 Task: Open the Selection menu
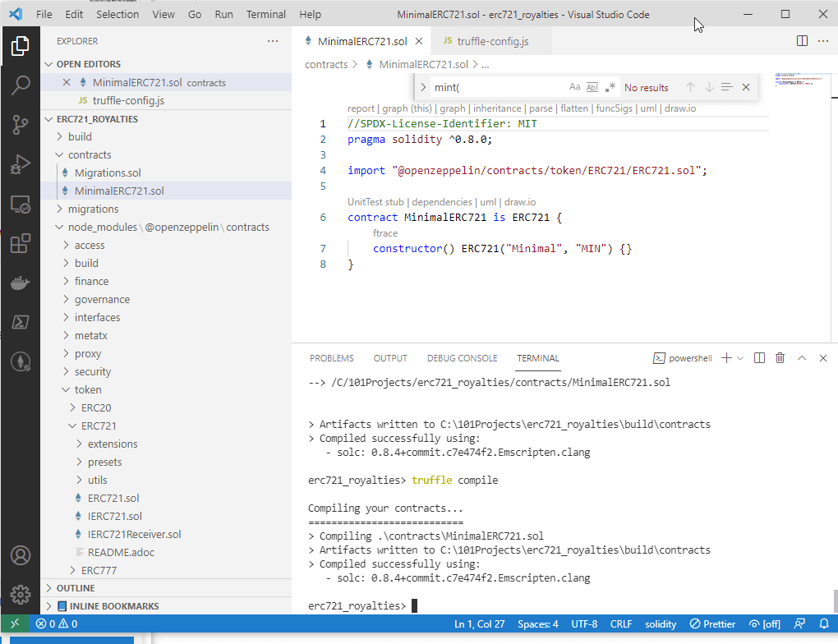tap(117, 15)
